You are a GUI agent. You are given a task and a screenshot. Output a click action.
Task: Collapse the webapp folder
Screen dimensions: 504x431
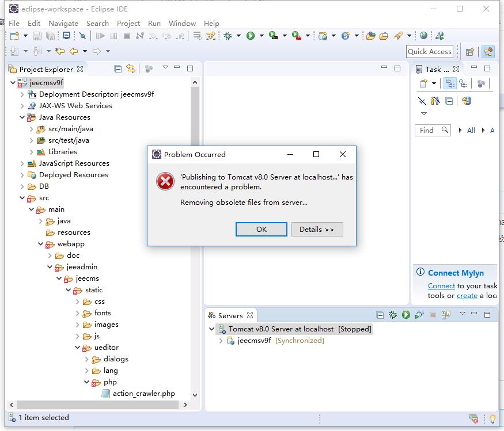click(x=40, y=244)
